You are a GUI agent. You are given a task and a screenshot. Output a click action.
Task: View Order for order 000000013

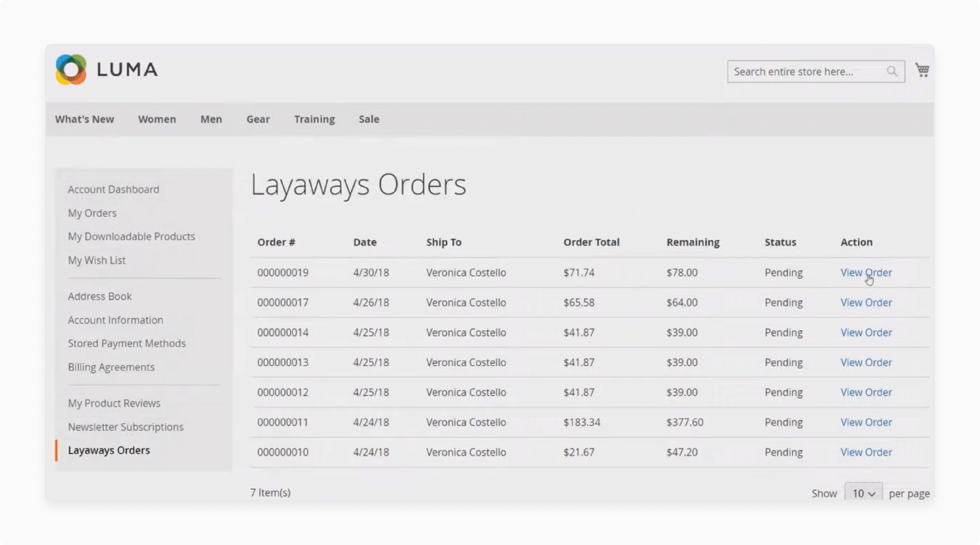click(x=866, y=362)
